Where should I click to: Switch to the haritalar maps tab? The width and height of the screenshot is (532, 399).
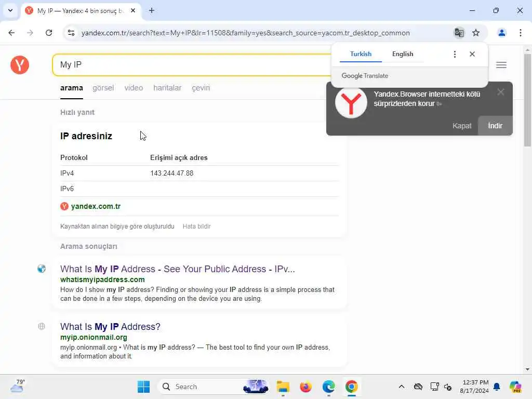[167, 88]
